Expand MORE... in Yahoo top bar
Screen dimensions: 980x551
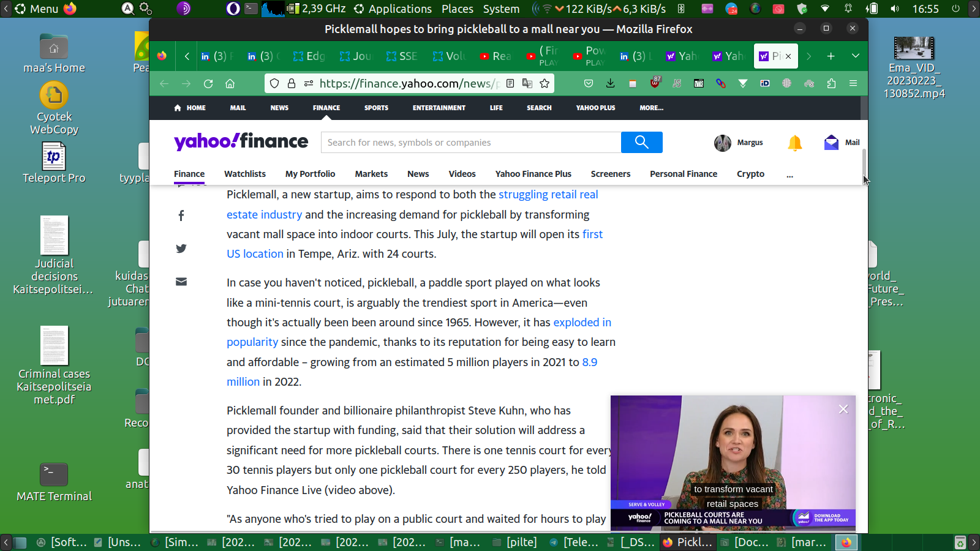(652, 108)
